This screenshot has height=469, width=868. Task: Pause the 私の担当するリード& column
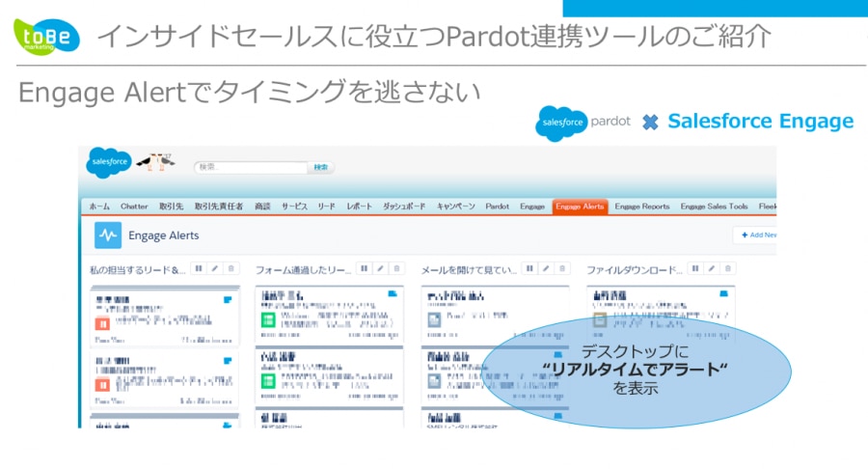point(198,269)
